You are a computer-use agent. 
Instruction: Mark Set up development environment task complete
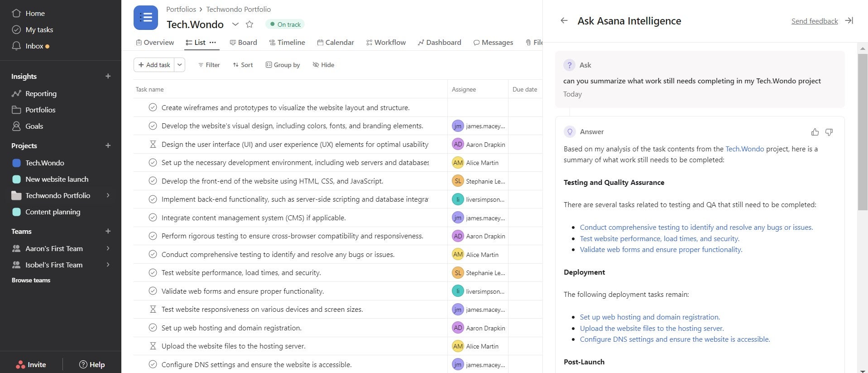153,162
